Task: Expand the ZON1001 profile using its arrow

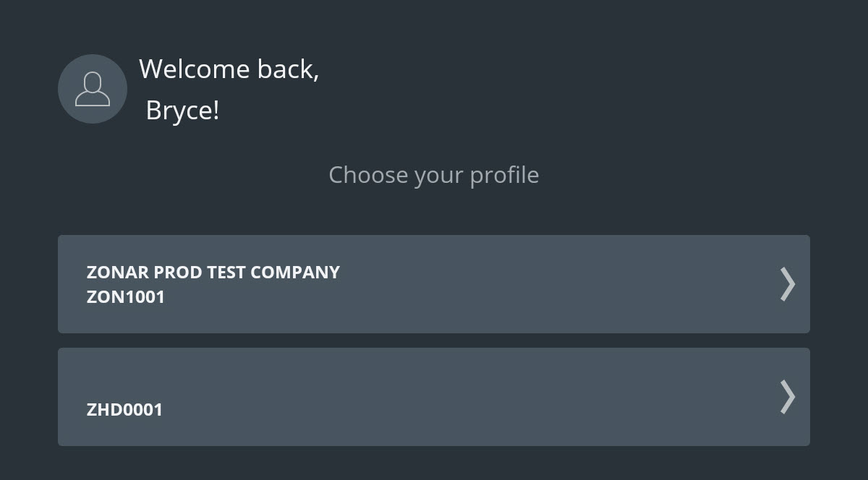Action: tap(788, 284)
